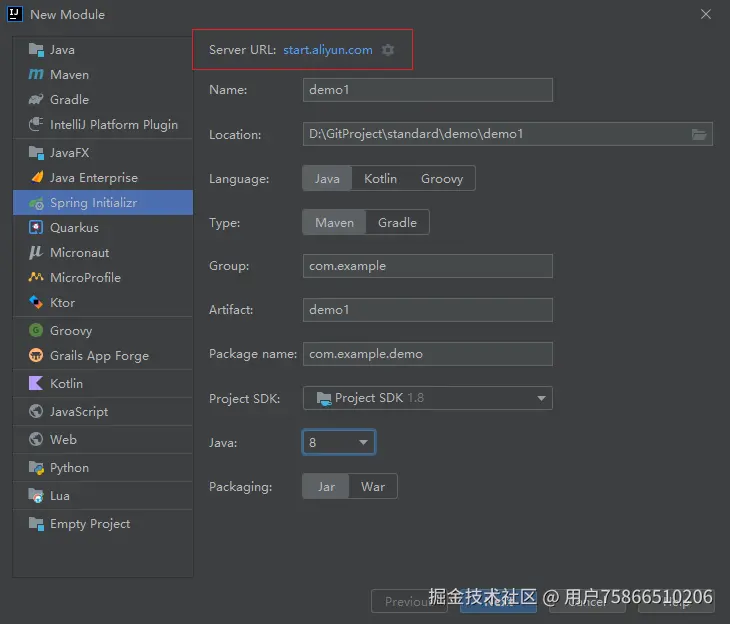Pick the Kotlin generator icon

pyautogui.click(x=36, y=383)
